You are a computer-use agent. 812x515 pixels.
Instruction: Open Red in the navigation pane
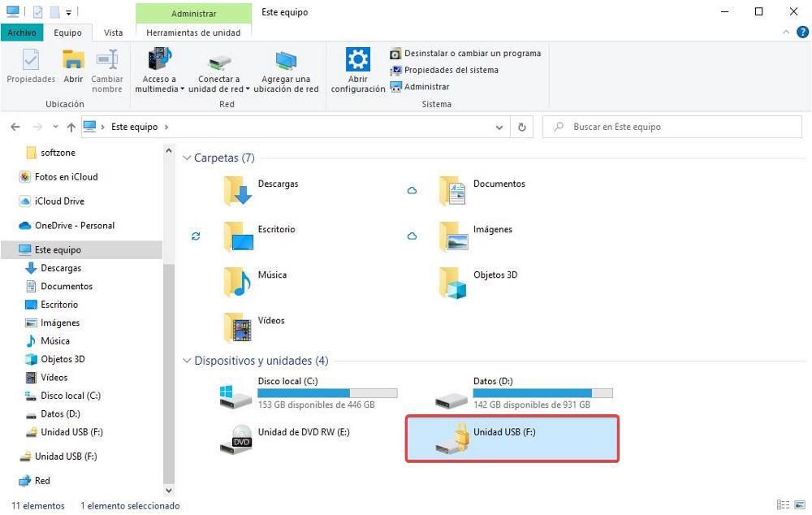tap(35, 481)
